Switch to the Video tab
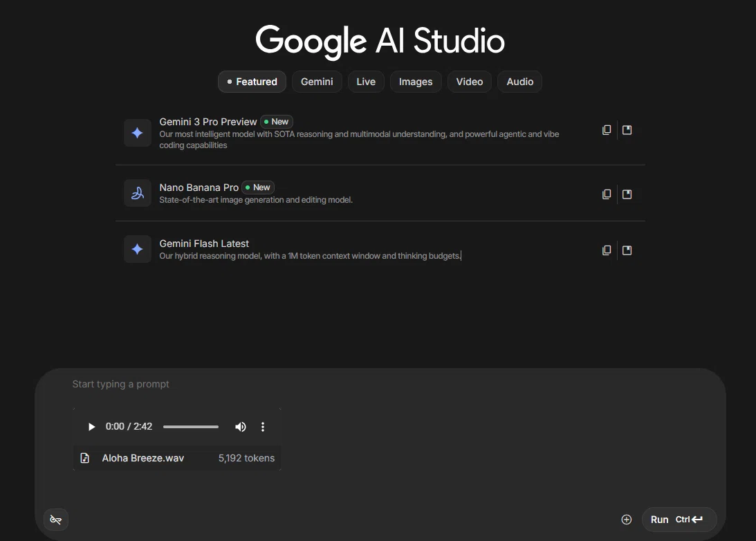756x541 pixels. pyautogui.click(x=470, y=82)
